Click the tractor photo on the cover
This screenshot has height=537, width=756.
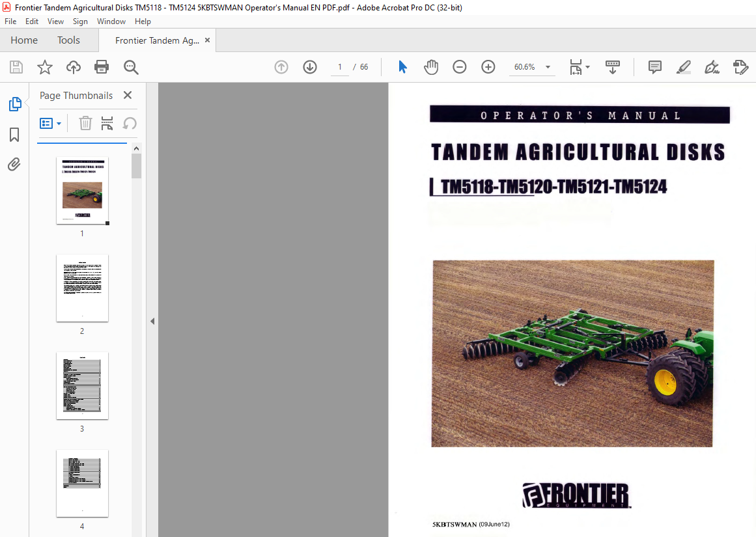[572, 353]
